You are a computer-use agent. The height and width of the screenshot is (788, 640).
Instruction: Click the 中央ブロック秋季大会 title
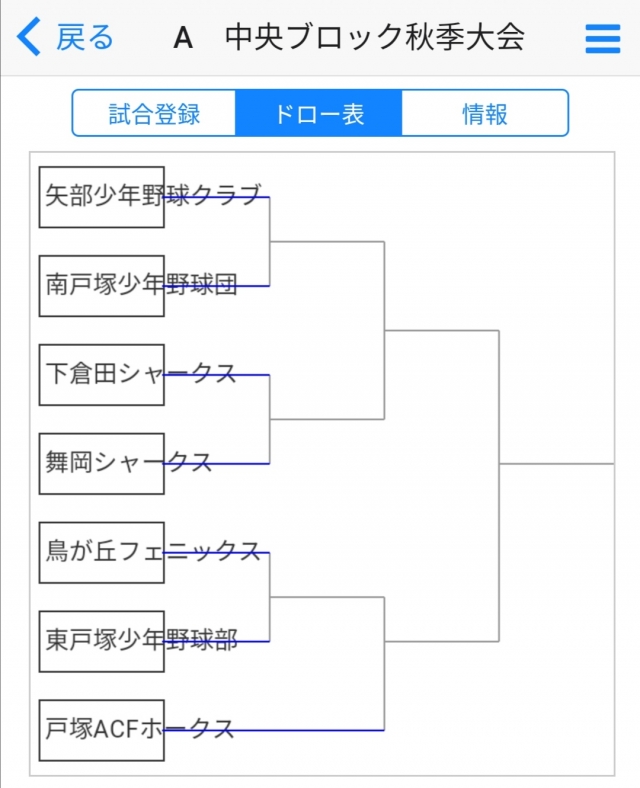pyautogui.click(x=375, y=38)
